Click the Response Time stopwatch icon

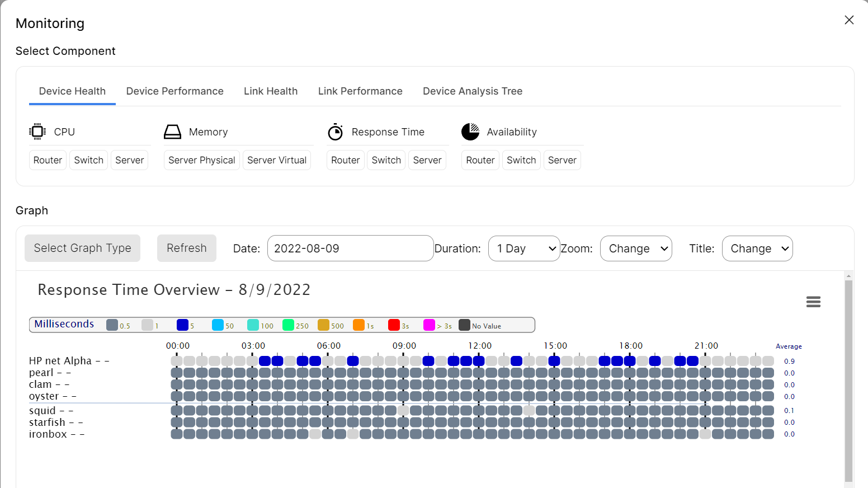pyautogui.click(x=335, y=132)
